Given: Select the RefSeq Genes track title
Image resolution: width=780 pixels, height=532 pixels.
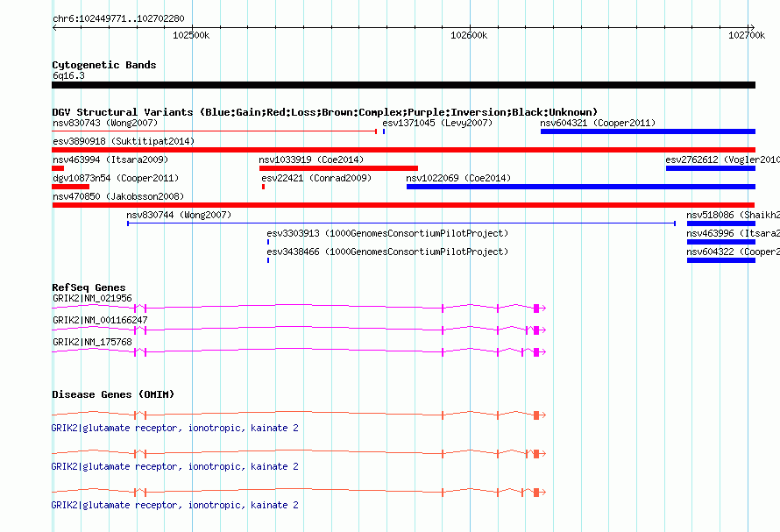Looking at the screenshot, I should pos(89,287).
